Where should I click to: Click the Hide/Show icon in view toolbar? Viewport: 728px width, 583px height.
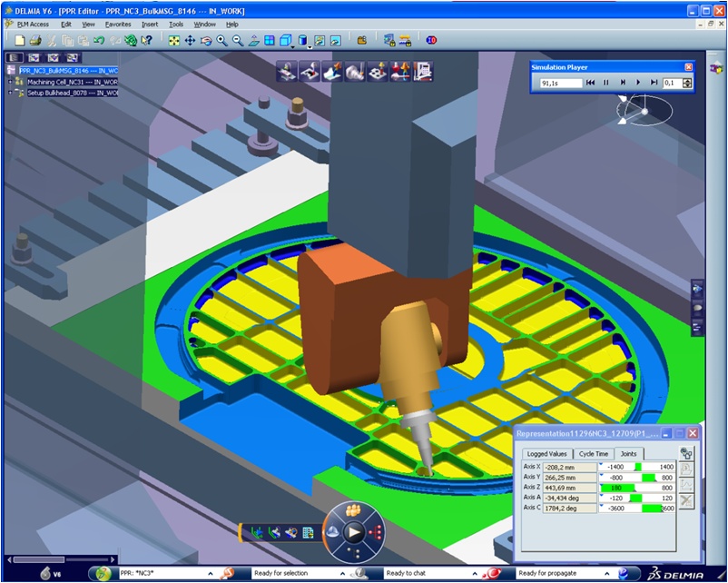click(320, 41)
